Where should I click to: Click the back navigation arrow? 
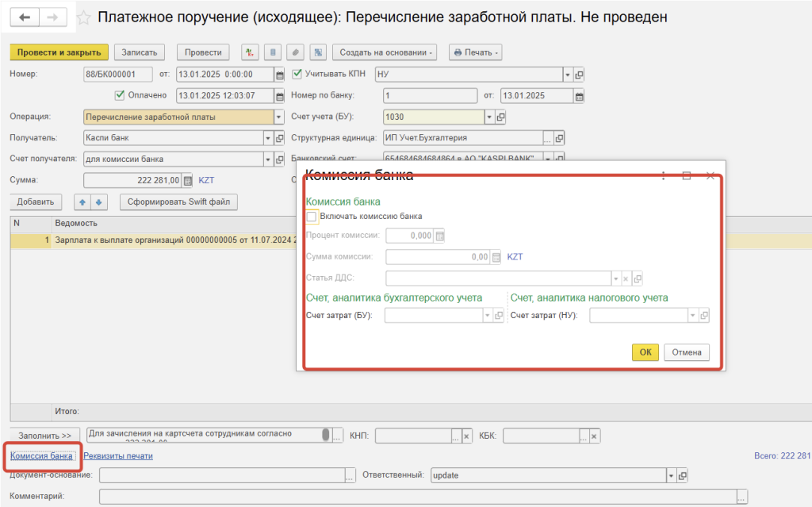(x=25, y=17)
